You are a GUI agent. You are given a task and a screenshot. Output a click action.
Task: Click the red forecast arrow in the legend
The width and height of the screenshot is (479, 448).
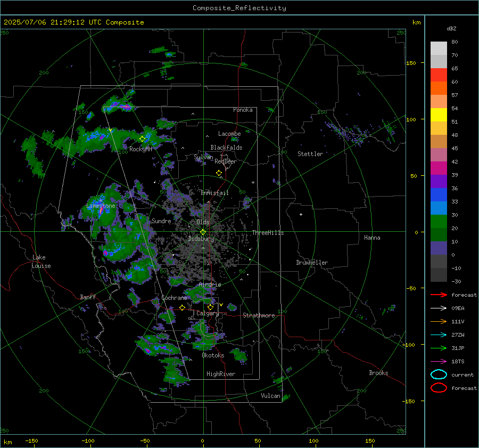pos(439,295)
